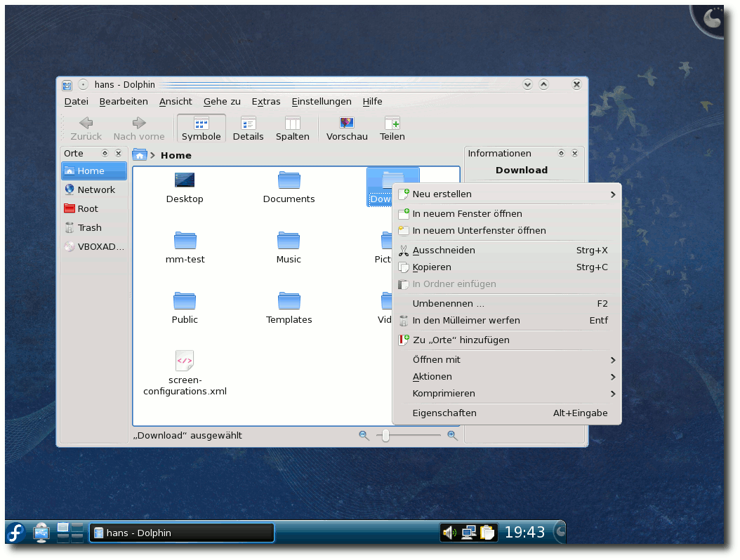Expand the Neu erstellen submenu
Screen dimensions: 740x560
507,194
